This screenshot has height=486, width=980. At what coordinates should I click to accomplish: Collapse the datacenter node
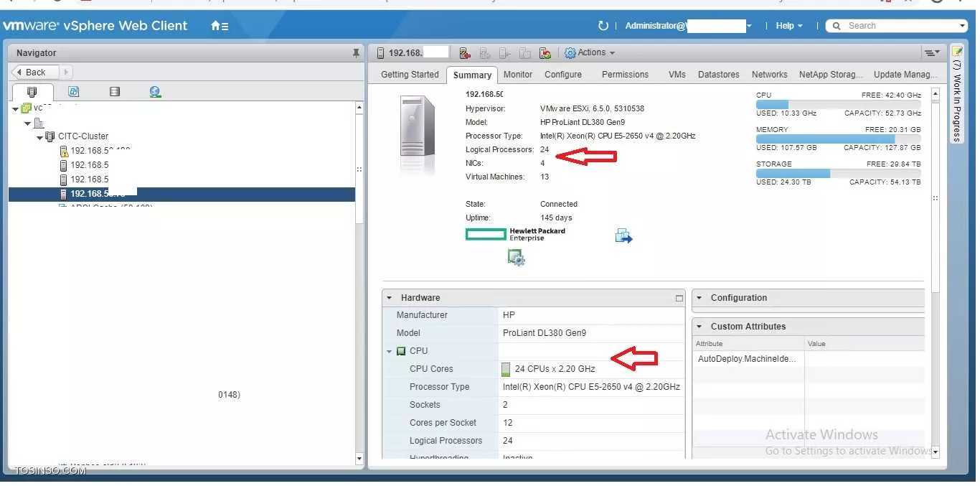coord(28,123)
